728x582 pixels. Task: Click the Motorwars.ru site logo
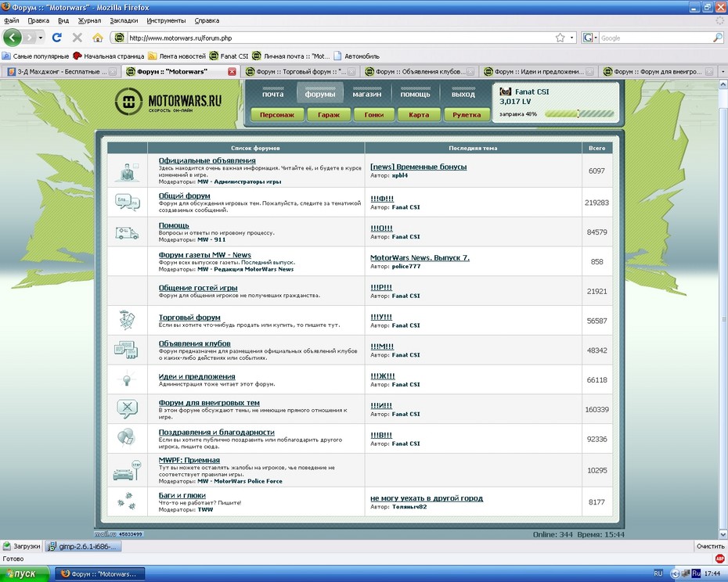click(x=168, y=101)
